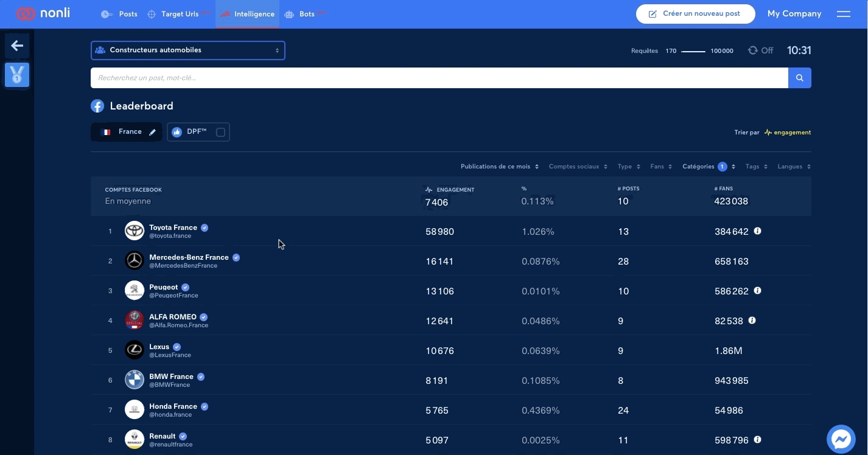This screenshot has width=868, height=455.
Task: Click the Lexus logo avatar
Action: click(x=135, y=350)
